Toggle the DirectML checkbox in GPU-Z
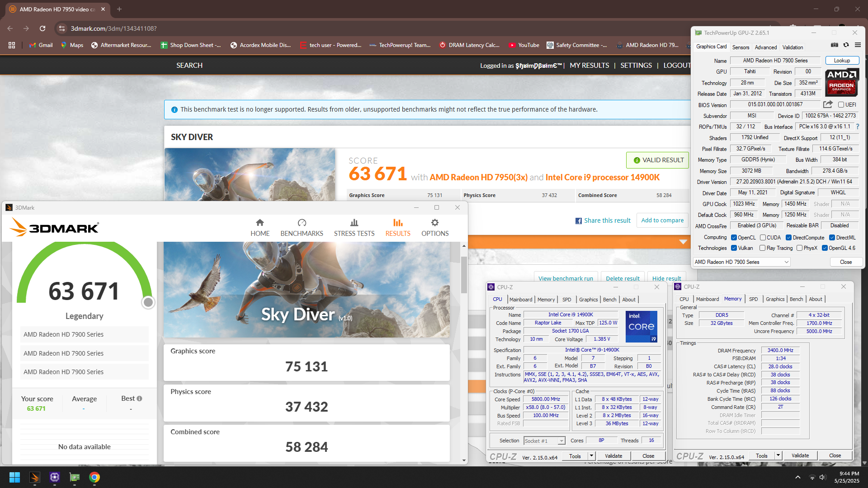The height and width of the screenshot is (488, 868). [832, 238]
